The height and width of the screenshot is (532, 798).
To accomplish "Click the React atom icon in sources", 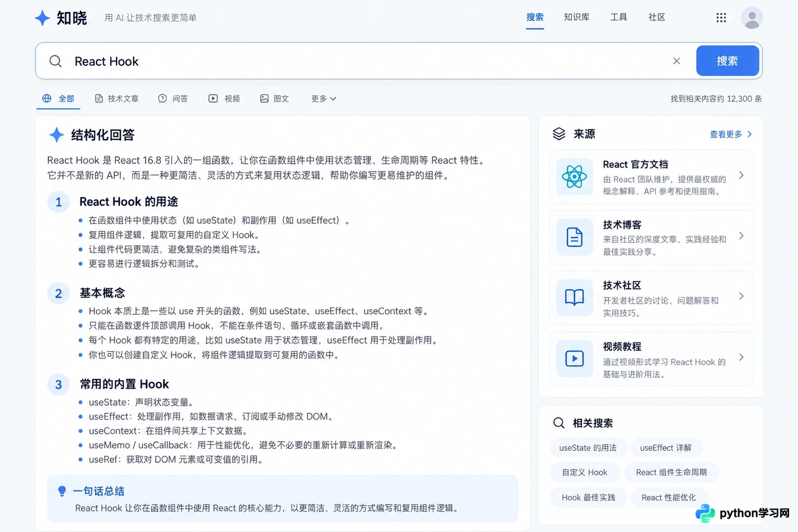I will (x=574, y=177).
